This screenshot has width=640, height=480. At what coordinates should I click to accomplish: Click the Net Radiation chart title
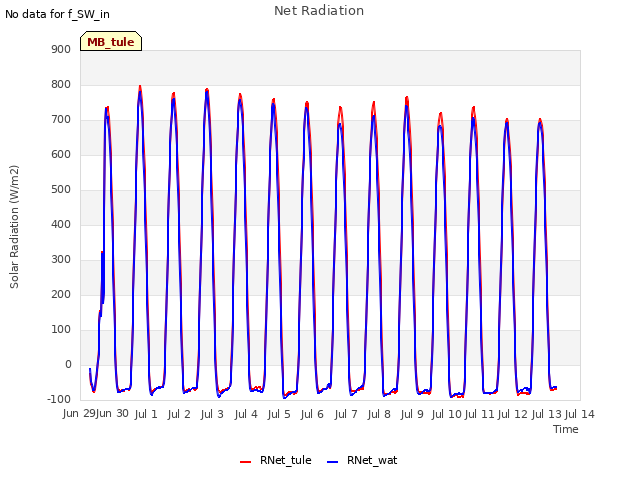[x=319, y=11]
